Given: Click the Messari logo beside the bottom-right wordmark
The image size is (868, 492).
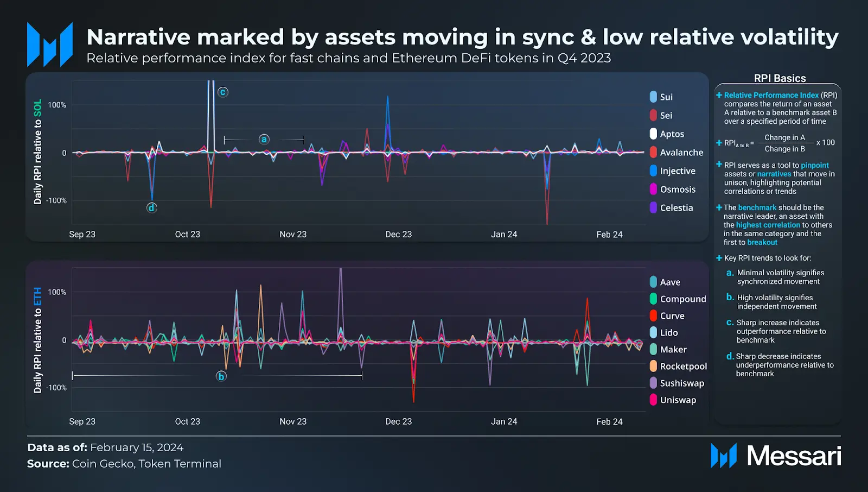Looking at the screenshot, I should (x=723, y=456).
